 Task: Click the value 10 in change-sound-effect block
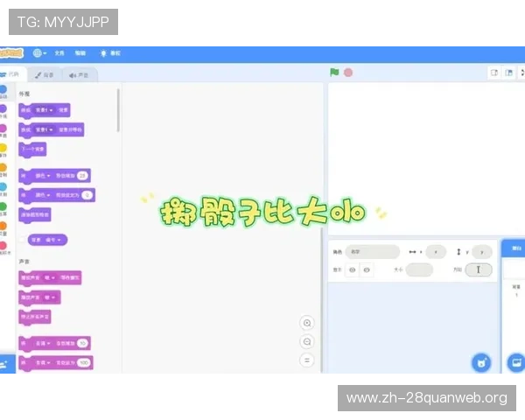pos(82,343)
